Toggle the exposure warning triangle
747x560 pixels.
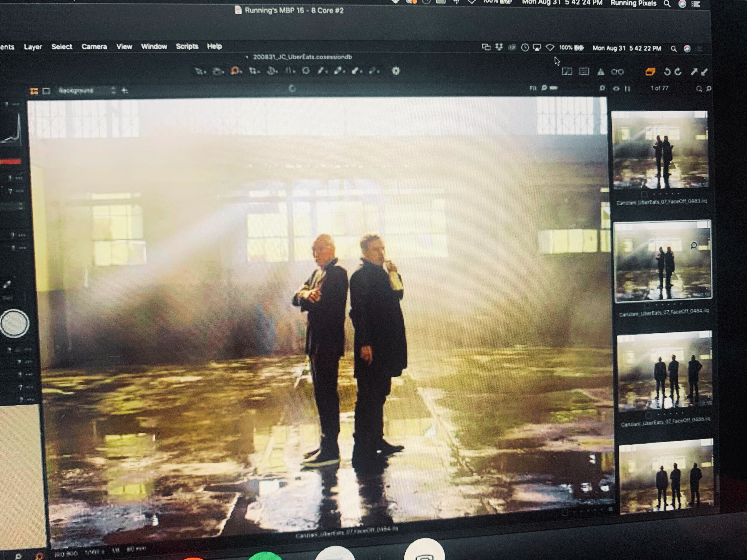click(600, 72)
